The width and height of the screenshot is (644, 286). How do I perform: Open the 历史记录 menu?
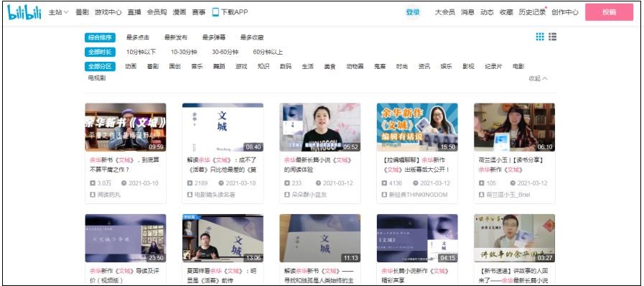(532, 12)
